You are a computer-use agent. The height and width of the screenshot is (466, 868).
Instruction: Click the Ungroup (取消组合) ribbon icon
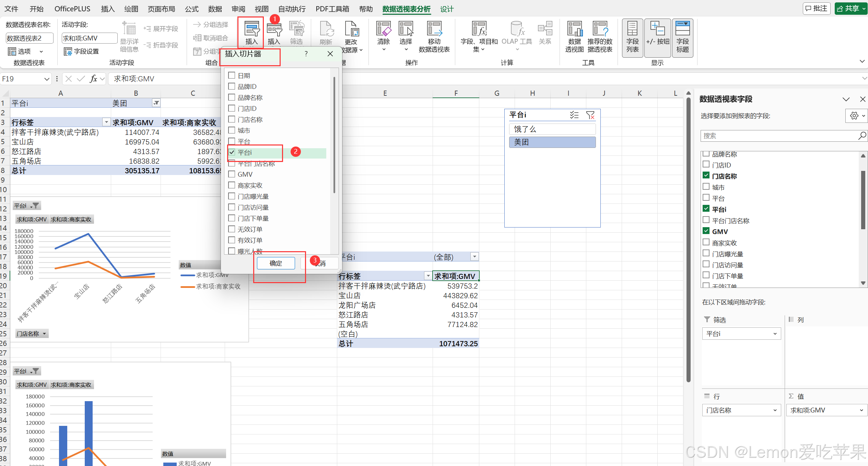(211, 38)
